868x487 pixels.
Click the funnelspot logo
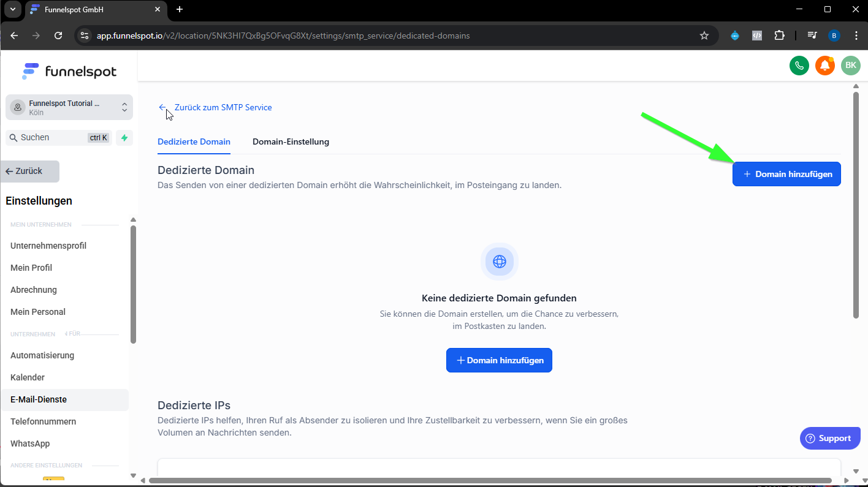69,71
